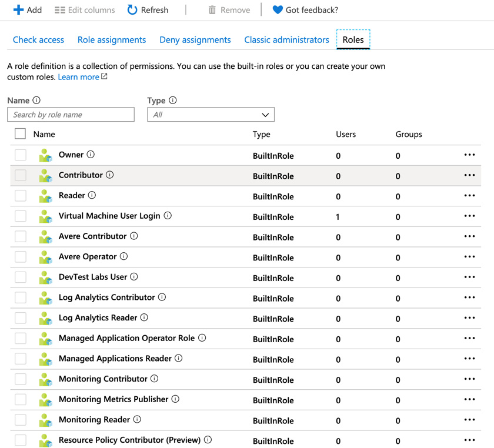
Task: Select the DevTest Labs User checkbox
Action: pyautogui.click(x=21, y=278)
